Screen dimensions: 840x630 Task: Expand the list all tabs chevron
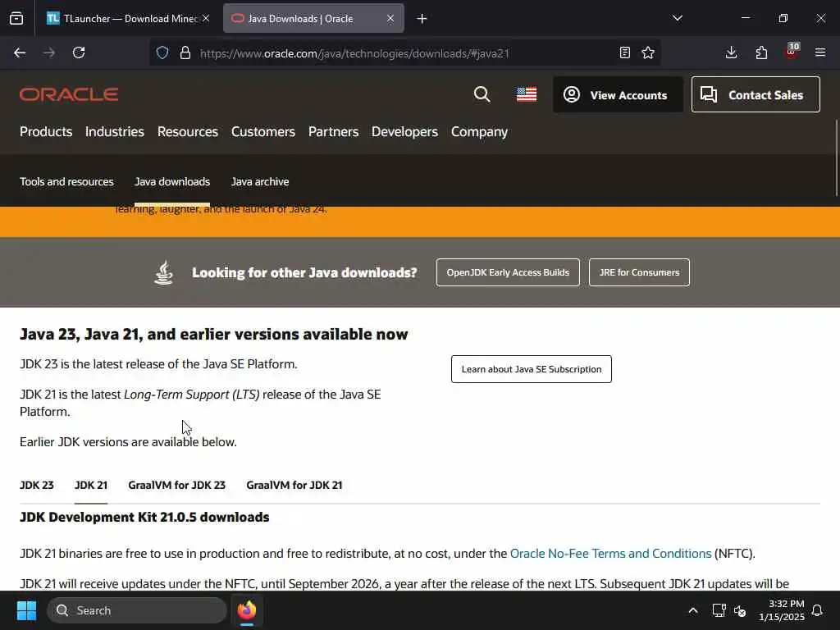point(678,18)
